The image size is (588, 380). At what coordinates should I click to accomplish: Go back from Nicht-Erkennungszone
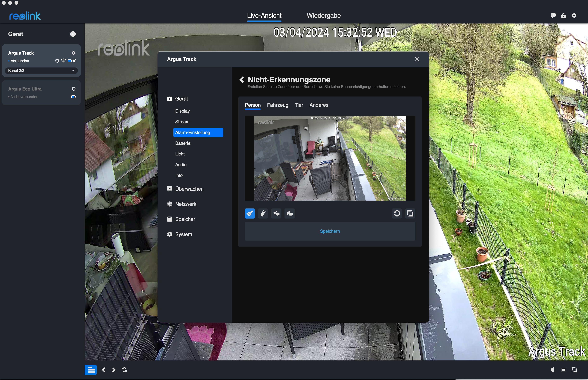[242, 79]
